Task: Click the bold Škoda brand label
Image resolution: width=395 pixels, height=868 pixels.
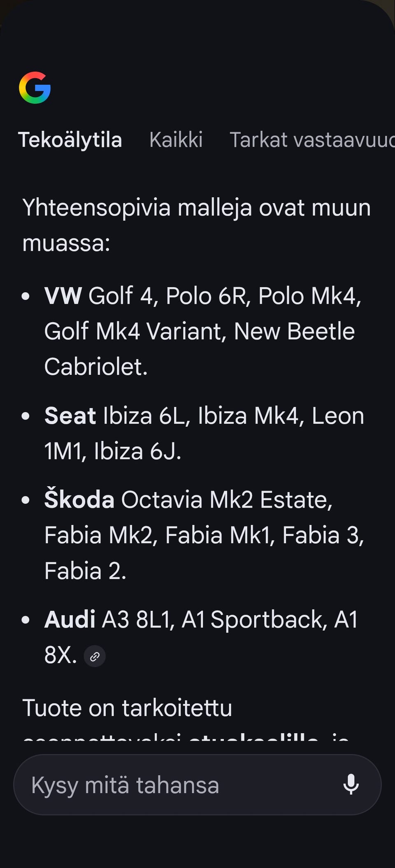Action: point(79,500)
